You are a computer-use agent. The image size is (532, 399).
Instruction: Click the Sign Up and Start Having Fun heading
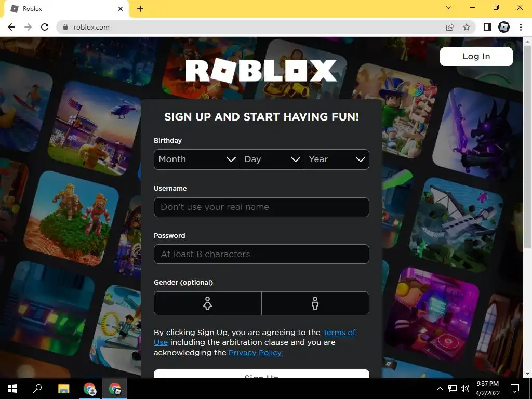click(x=261, y=117)
